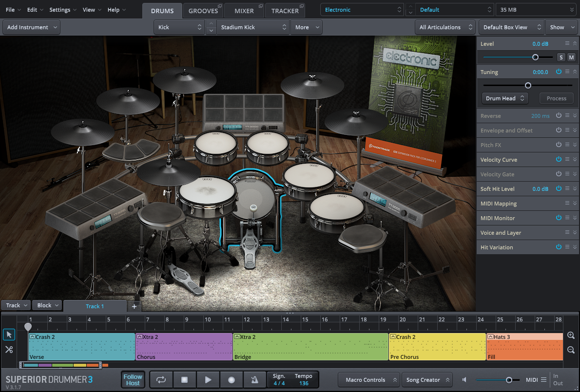Image resolution: width=580 pixels, height=392 pixels.
Task: Open the All Articulations dropdown
Action: point(445,27)
